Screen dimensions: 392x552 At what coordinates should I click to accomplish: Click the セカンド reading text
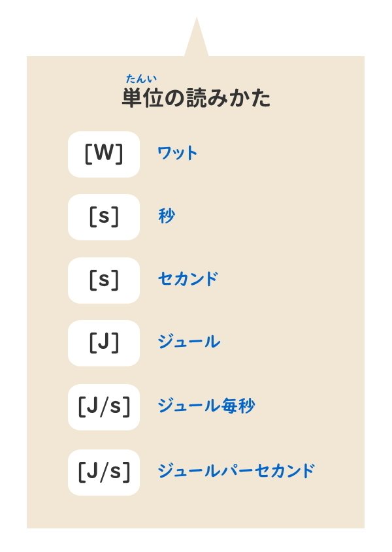coord(188,279)
